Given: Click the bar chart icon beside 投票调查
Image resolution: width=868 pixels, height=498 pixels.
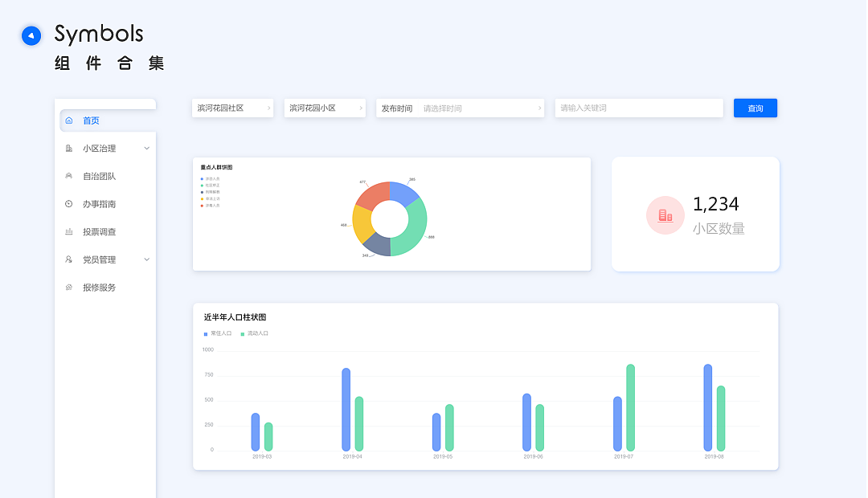Looking at the screenshot, I should click(x=69, y=232).
